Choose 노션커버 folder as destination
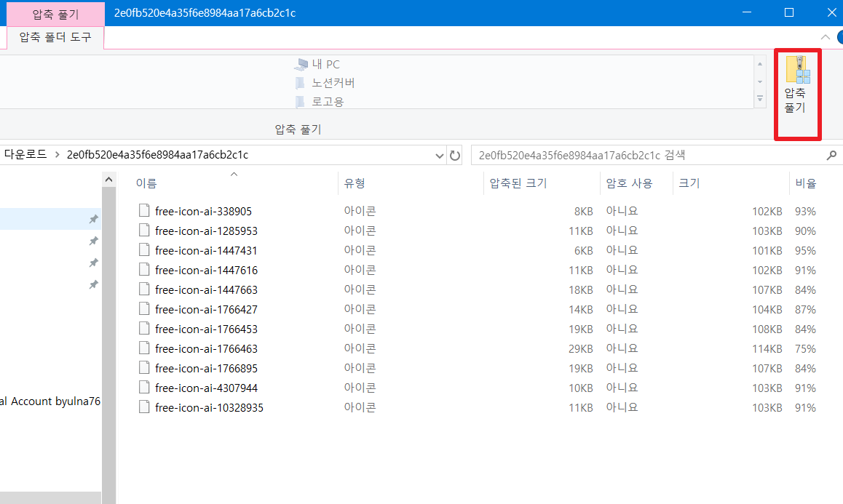 pos(325,83)
